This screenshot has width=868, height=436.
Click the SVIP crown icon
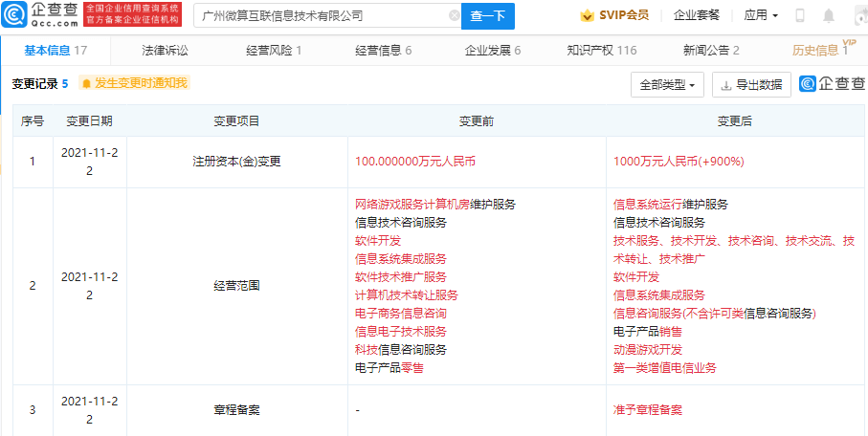[x=587, y=15]
